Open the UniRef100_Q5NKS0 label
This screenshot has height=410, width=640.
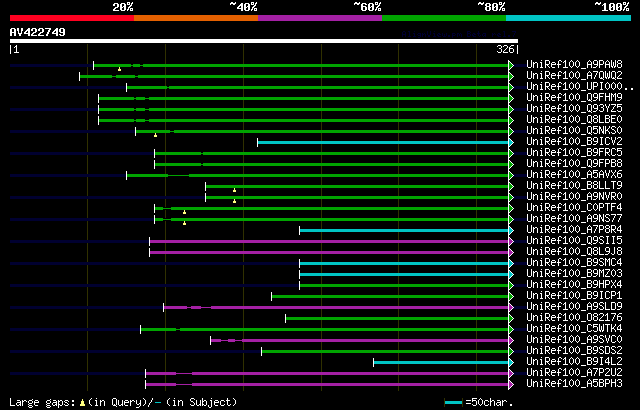(574, 131)
